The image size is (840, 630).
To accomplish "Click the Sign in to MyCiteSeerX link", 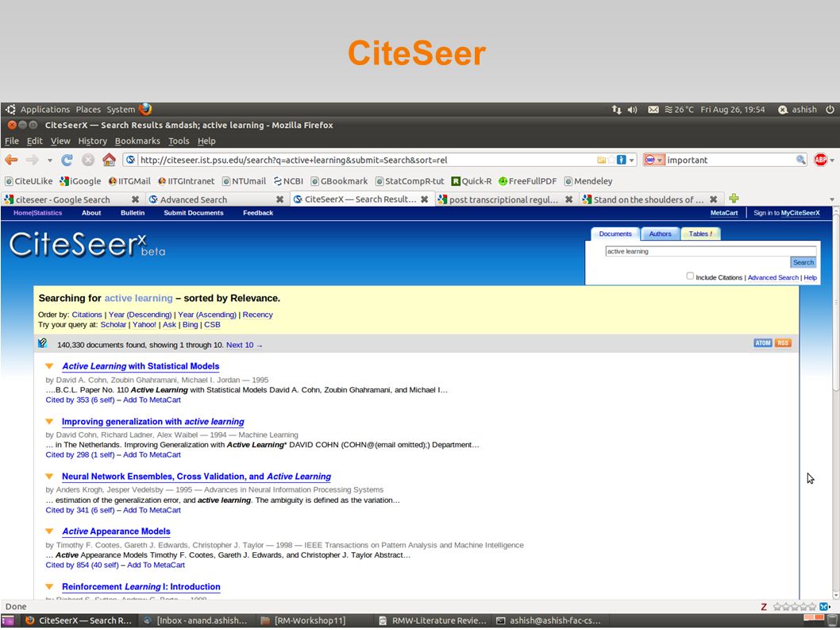I will (x=787, y=213).
